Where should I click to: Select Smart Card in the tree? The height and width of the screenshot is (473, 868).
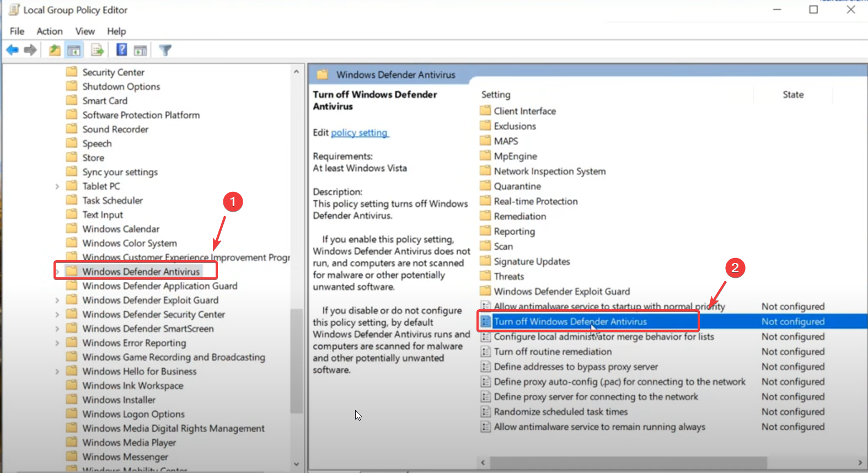(x=105, y=101)
